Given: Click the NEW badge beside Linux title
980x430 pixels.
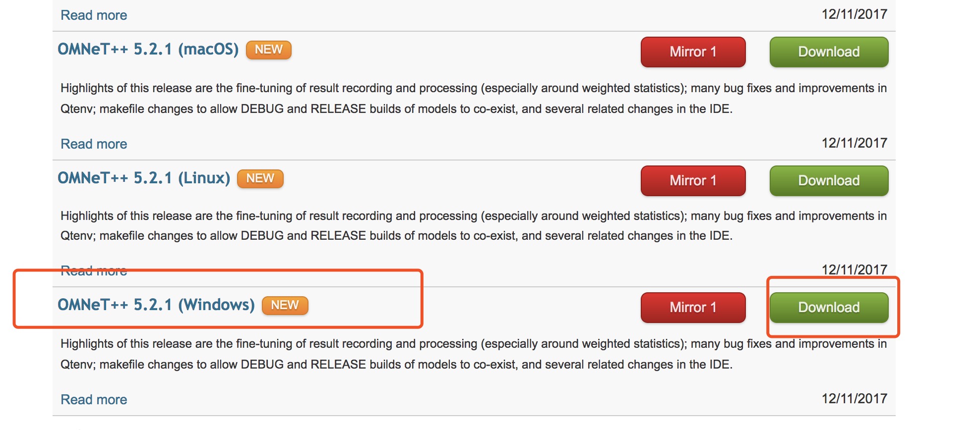Looking at the screenshot, I should click(x=260, y=179).
